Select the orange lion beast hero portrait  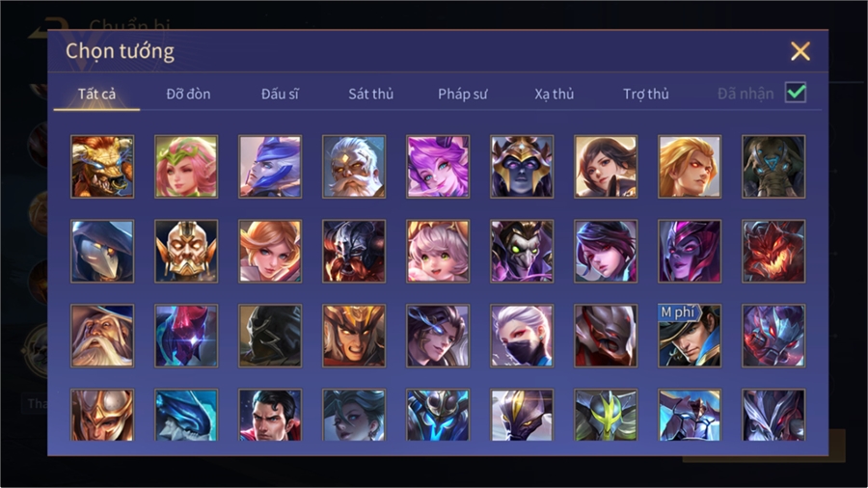[102, 167]
